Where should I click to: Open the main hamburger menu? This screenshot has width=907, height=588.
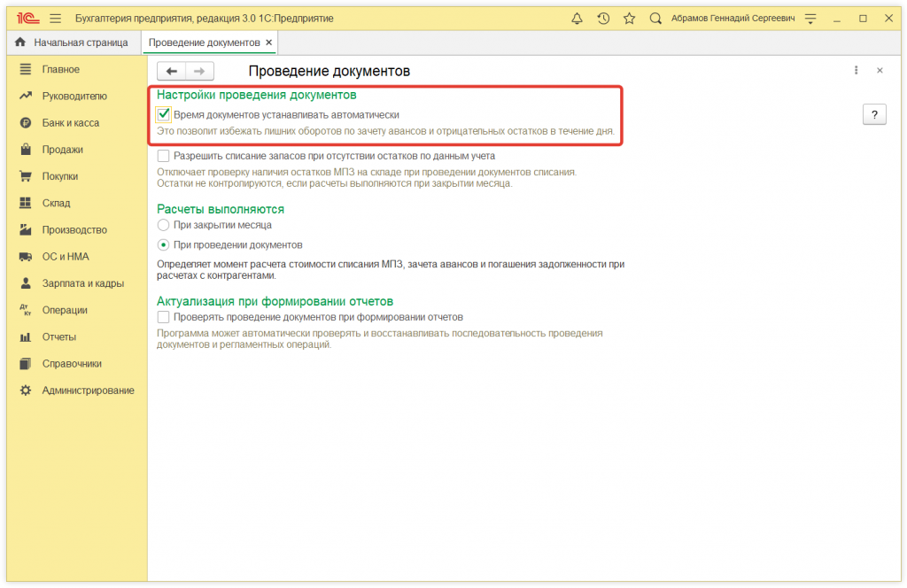tap(55, 17)
